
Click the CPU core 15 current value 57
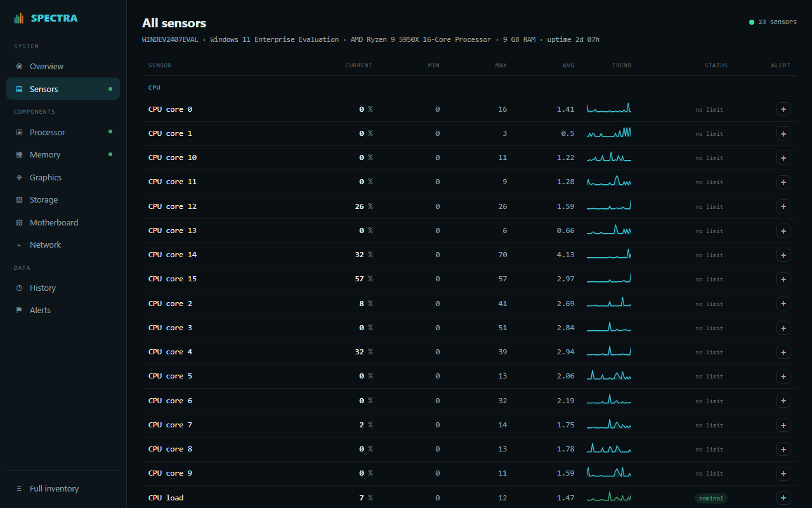coord(360,279)
